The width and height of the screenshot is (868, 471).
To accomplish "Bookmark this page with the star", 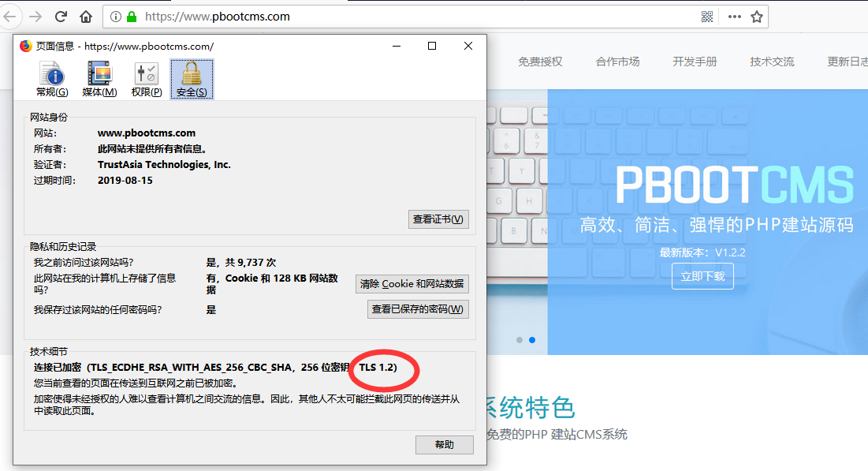I will tap(757, 17).
